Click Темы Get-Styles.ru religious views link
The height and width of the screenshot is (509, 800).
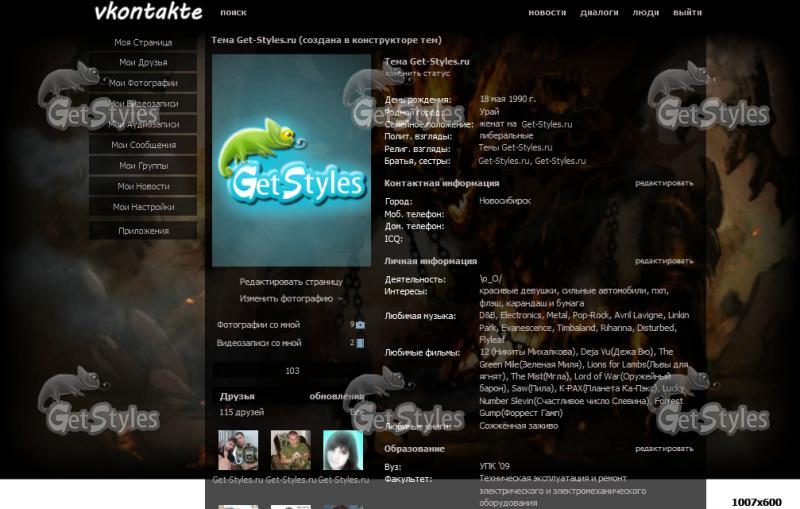click(x=515, y=147)
